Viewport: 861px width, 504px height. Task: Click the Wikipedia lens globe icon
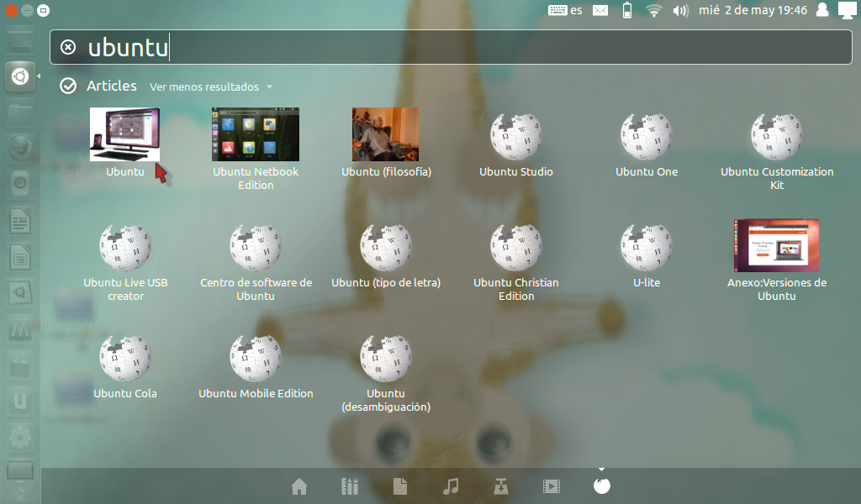click(601, 486)
